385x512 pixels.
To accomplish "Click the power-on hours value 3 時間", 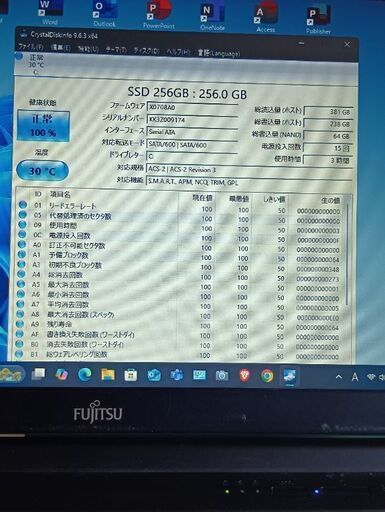I will (x=328, y=160).
